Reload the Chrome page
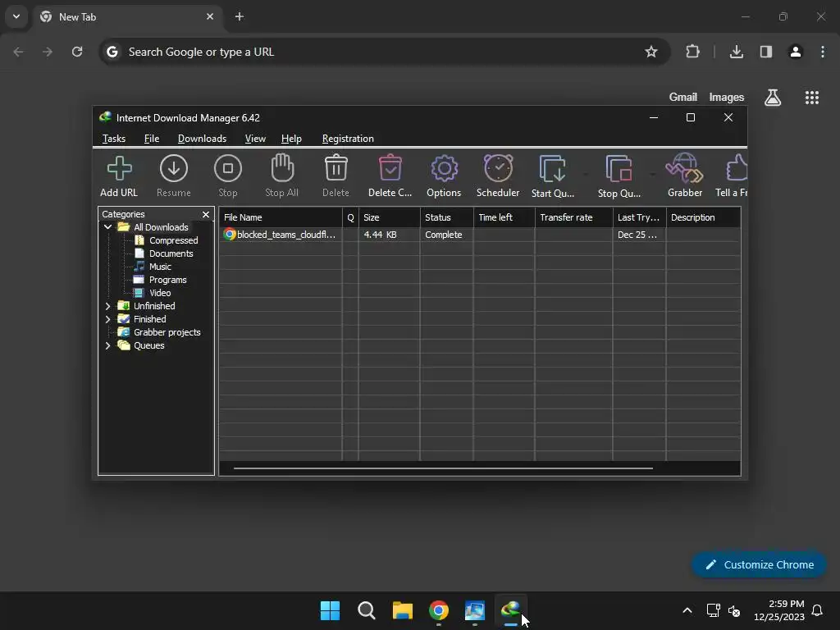Screen dimensions: 840x630 (77, 52)
